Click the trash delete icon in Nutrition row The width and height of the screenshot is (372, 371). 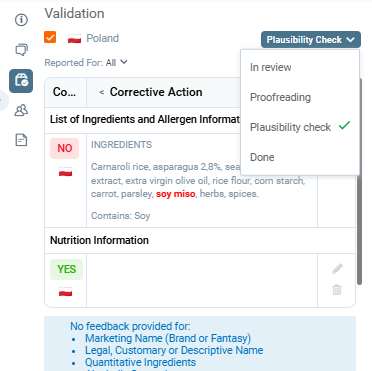pos(337,289)
